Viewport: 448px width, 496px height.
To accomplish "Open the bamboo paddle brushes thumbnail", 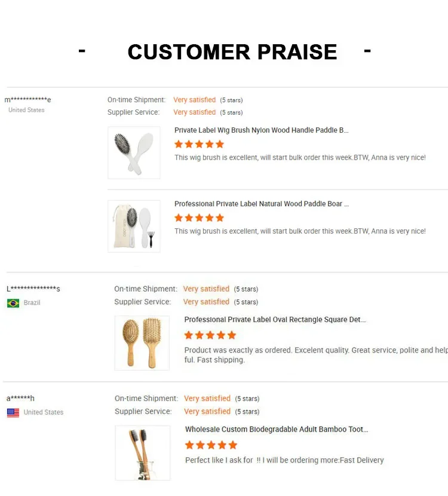I will pyautogui.click(x=142, y=343).
